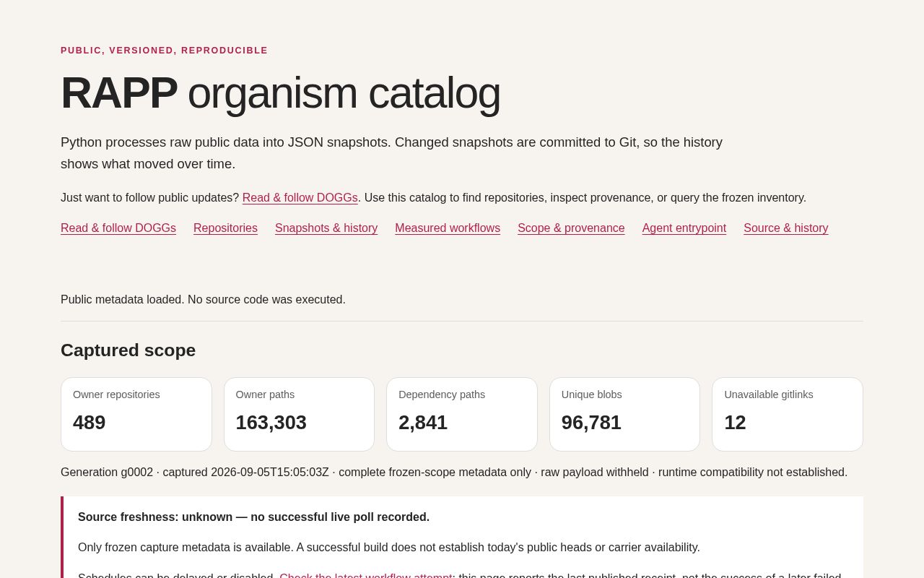Click the PUBLIC, VERSIONED, REPRODUCIBLE label

164,51
